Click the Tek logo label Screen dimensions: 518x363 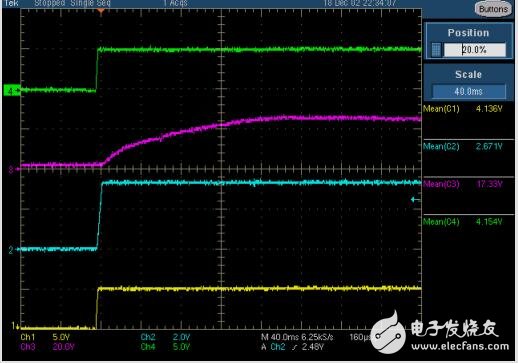click(x=11, y=4)
